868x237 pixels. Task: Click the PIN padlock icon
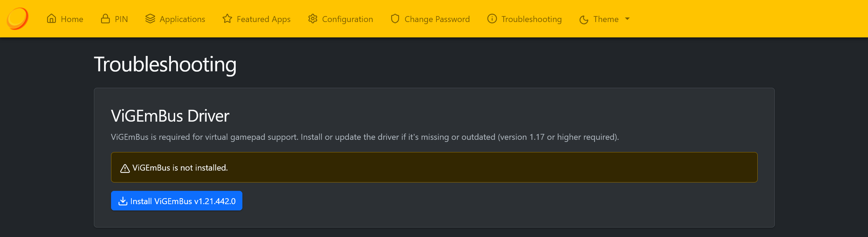pos(105,19)
